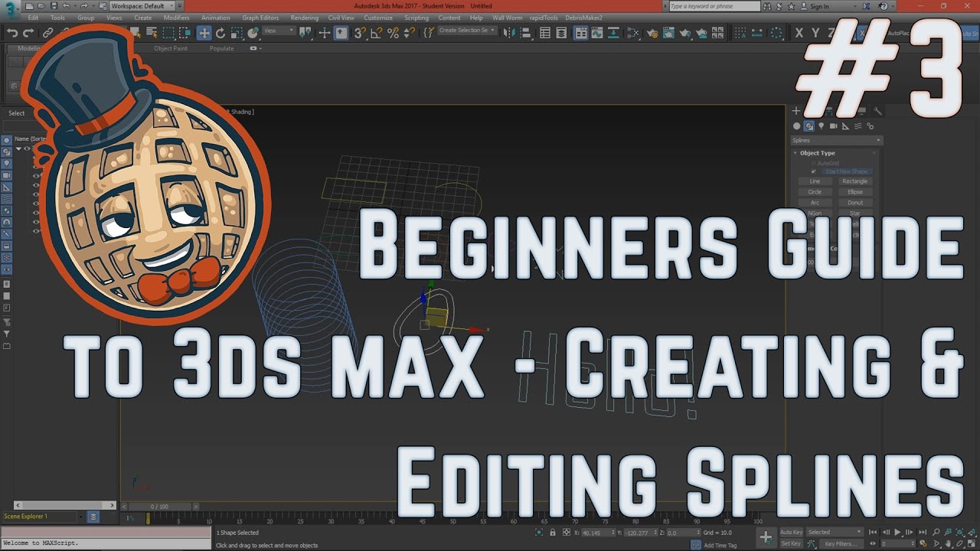This screenshot has height=551, width=980.
Task: Open the Graph Editors menu
Action: tap(260, 18)
